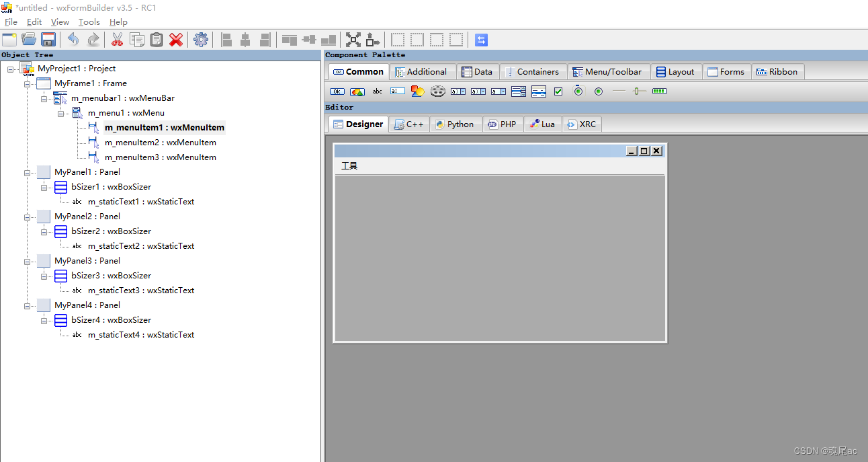Add a wxSlider control from the palette
Screen dimensions: 868x462
point(639,91)
